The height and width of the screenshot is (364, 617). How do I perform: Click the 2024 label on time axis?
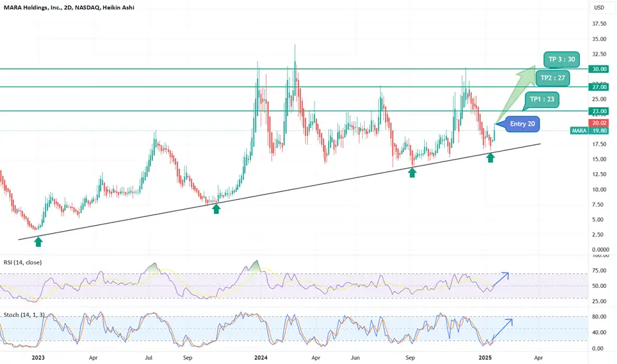(x=261, y=357)
